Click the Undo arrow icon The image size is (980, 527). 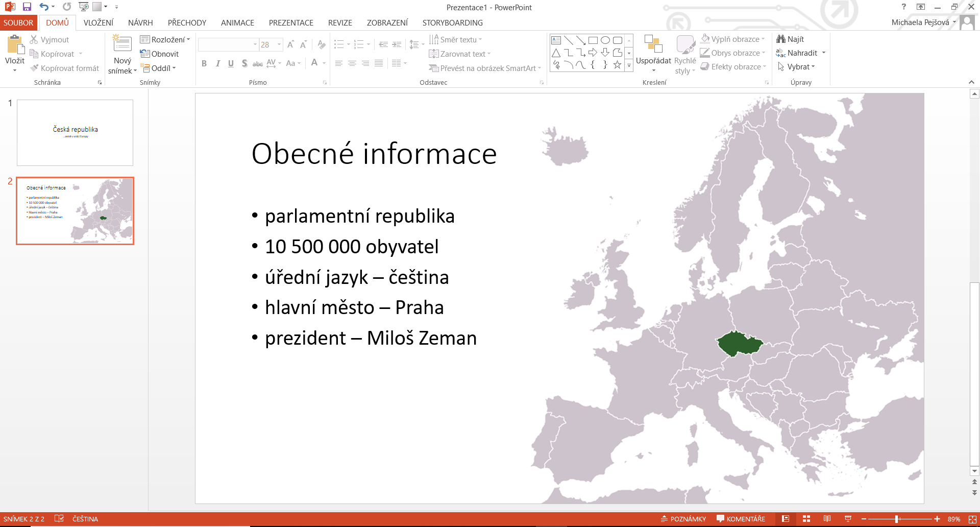coord(44,7)
